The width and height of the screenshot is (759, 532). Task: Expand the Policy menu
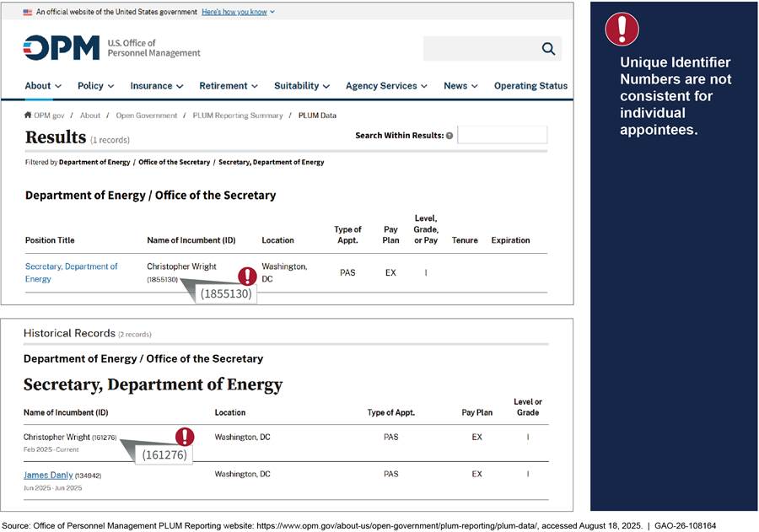[x=95, y=86]
